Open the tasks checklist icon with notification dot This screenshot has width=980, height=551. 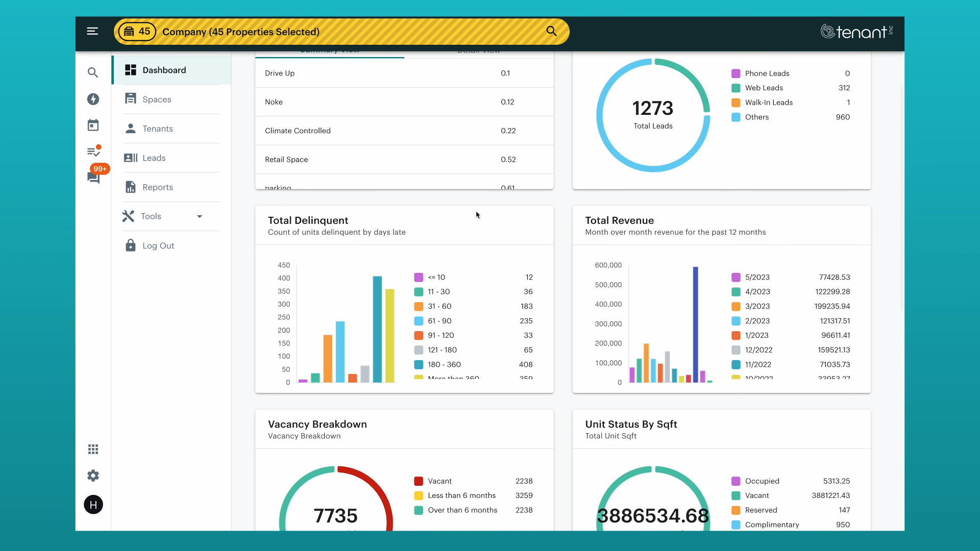point(93,151)
